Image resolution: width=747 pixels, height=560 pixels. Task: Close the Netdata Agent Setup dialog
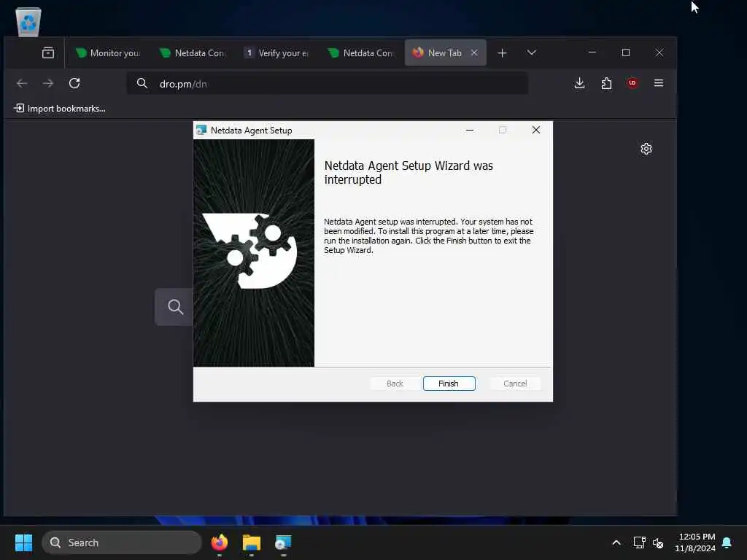click(536, 130)
